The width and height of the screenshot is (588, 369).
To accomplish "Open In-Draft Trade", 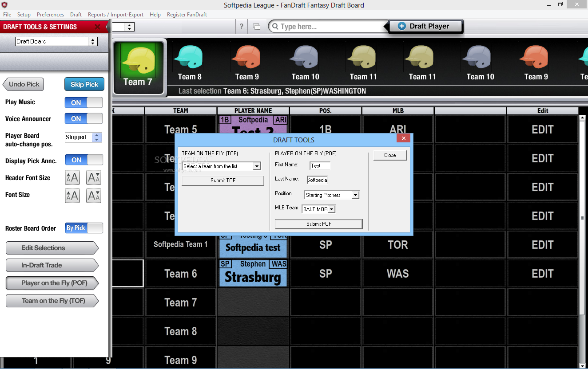I will click(52, 265).
